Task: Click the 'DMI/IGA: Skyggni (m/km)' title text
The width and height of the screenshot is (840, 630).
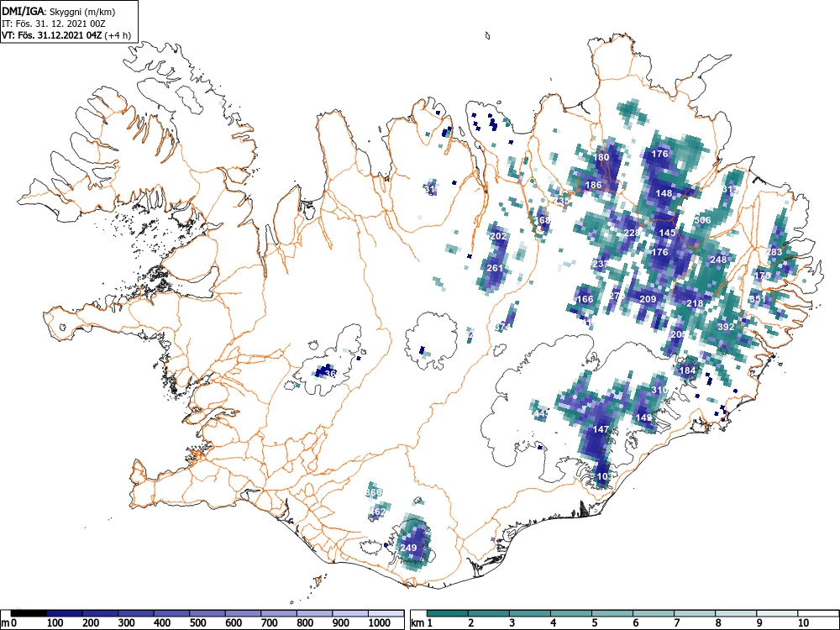Action: click(59, 11)
